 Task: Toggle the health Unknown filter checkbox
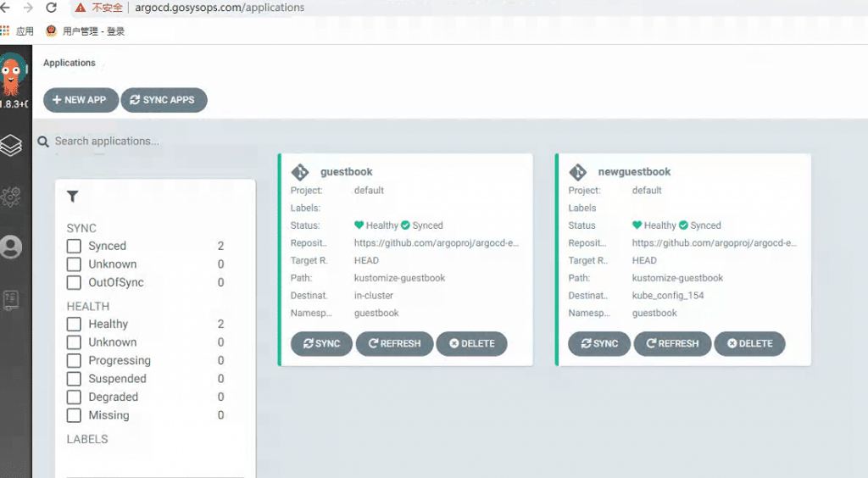pyautogui.click(x=74, y=342)
